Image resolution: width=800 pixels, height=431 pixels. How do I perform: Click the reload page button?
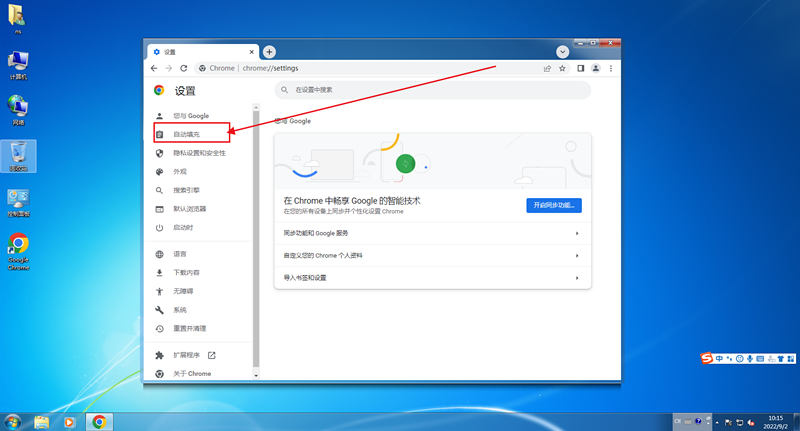coord(184,68)
